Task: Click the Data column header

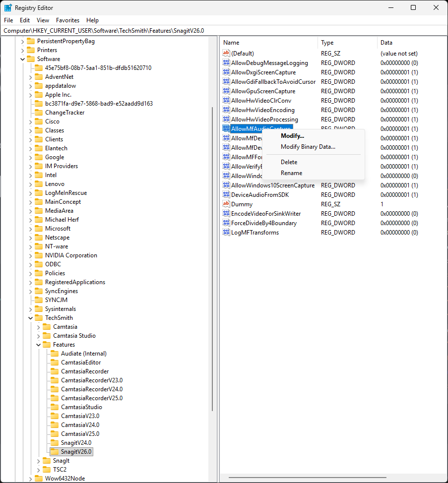Action: coord(412,43)
